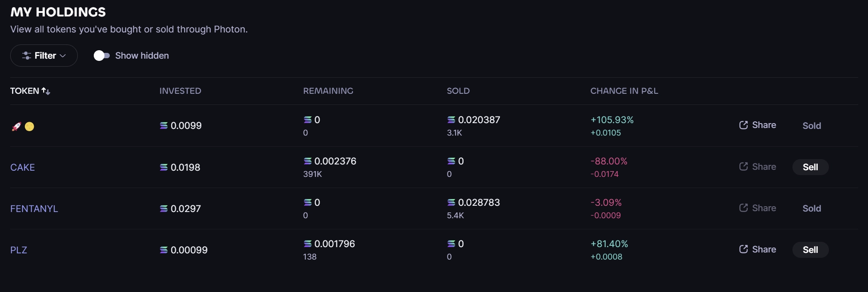The image size is (868, 292).
Task: Sell the CAKE holding
Action: click(x=810, y=167)
